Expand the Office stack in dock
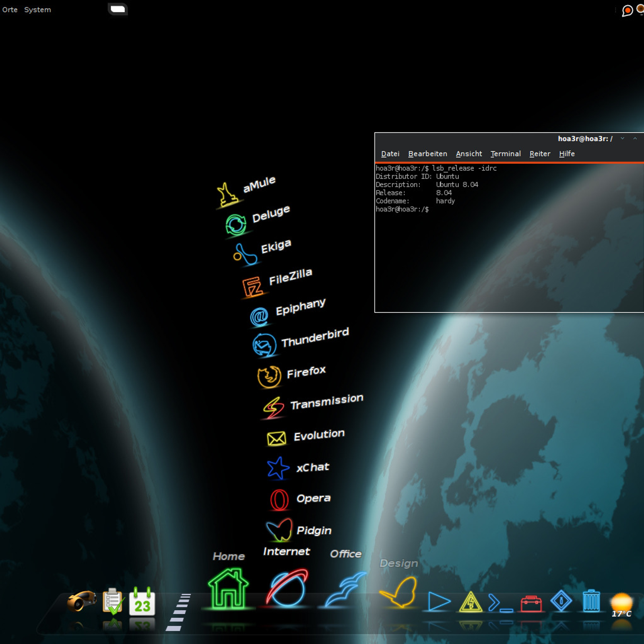The image size is (644, 644). point(345,590)
